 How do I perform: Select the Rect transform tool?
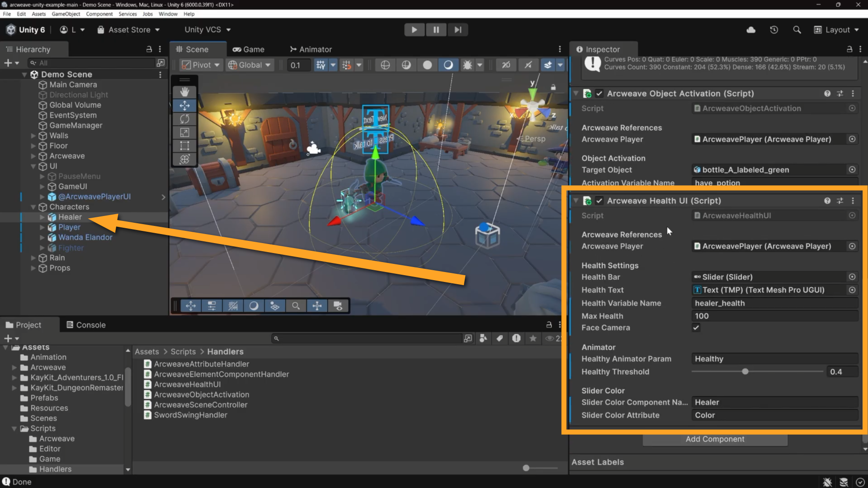184,145
